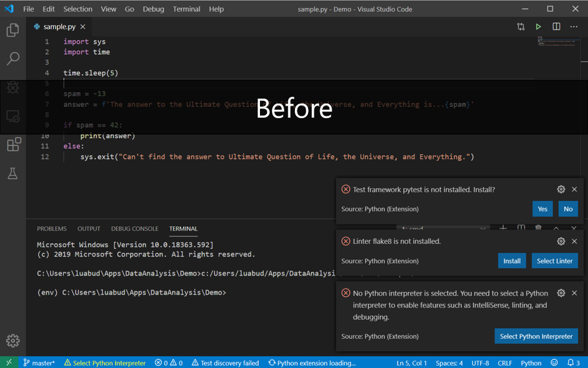Click Yes to install pytest
The height and width of the screenshot is (368, 588).
tap(542, 208)
